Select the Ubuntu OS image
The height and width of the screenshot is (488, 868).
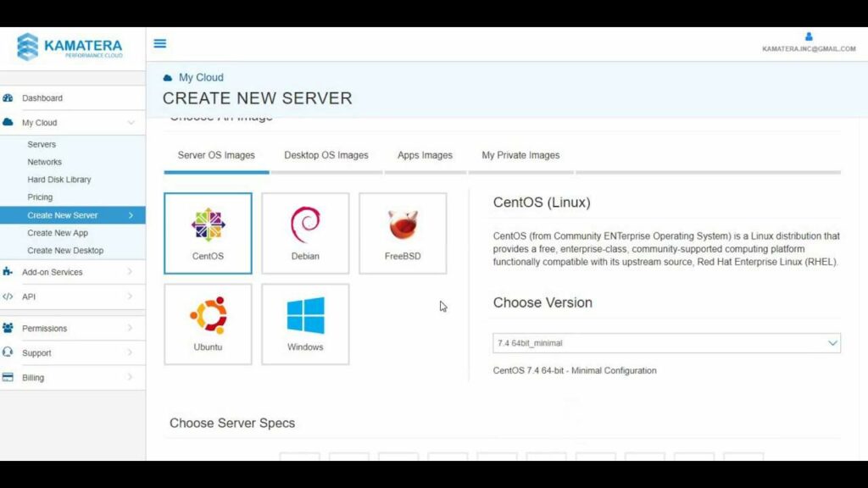pyautogui.click(x=208, y=324)
